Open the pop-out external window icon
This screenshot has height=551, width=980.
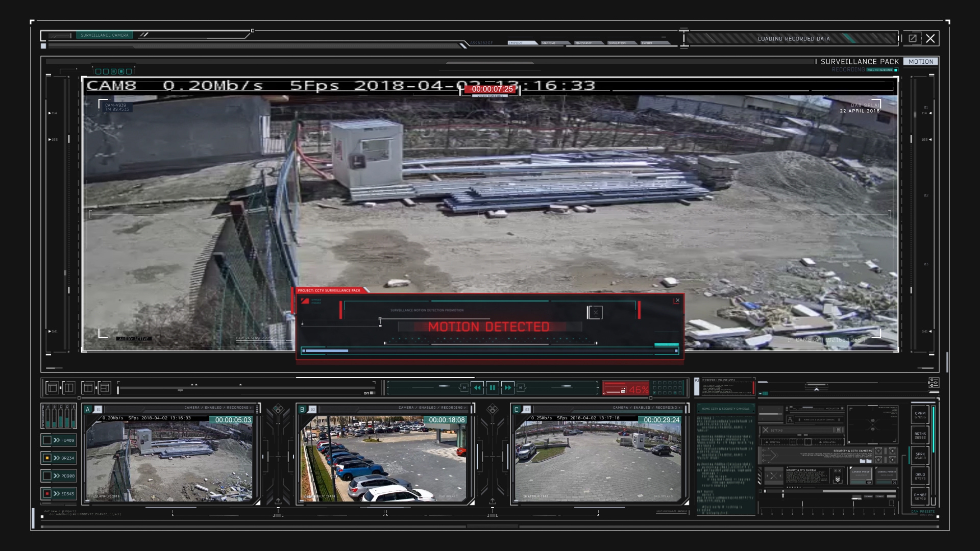tap(913, 38)
